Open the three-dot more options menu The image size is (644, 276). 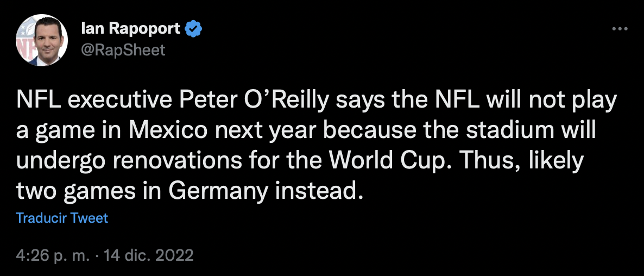(x=619, y=29)
